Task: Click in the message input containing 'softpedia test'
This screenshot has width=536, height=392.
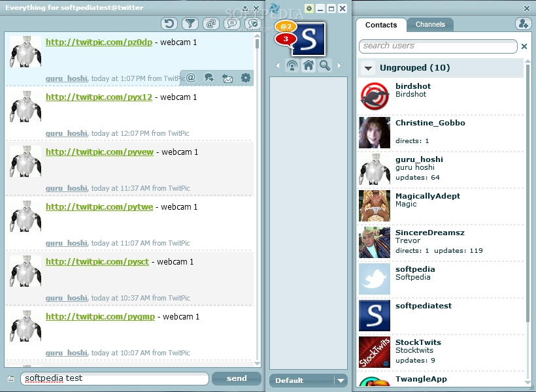Action: coord(115,378)
